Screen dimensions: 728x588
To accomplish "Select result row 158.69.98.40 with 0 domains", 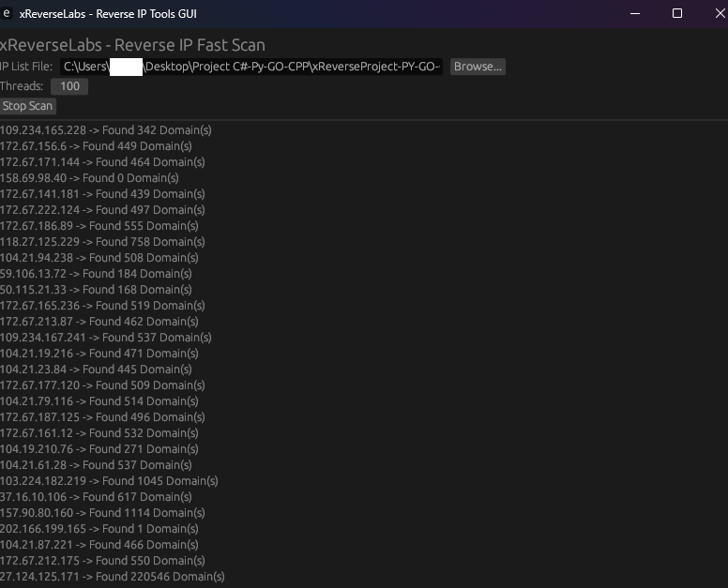I will [89, 178].
